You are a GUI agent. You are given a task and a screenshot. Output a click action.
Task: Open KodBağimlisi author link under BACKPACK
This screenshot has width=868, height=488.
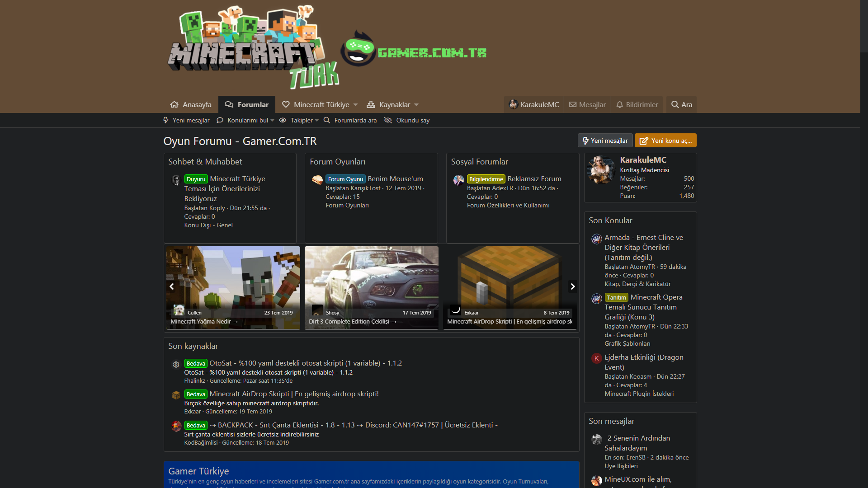tap(201, 443)
